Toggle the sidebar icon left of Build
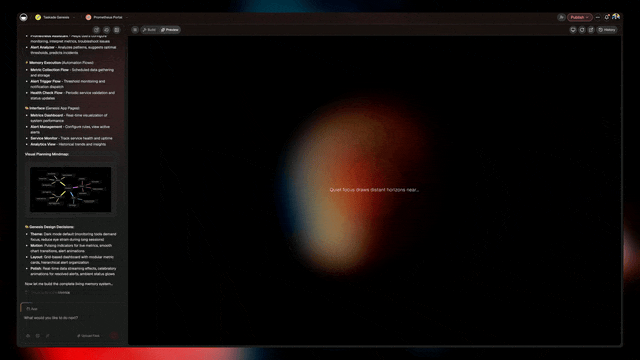Viewport: 640px width, 360px height. pyautogui.click(x=135, y=30)
